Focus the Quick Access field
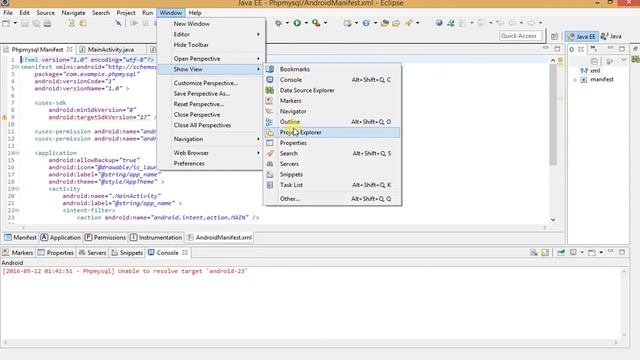Viewport: 640px width, 360px height. [521, 36]
